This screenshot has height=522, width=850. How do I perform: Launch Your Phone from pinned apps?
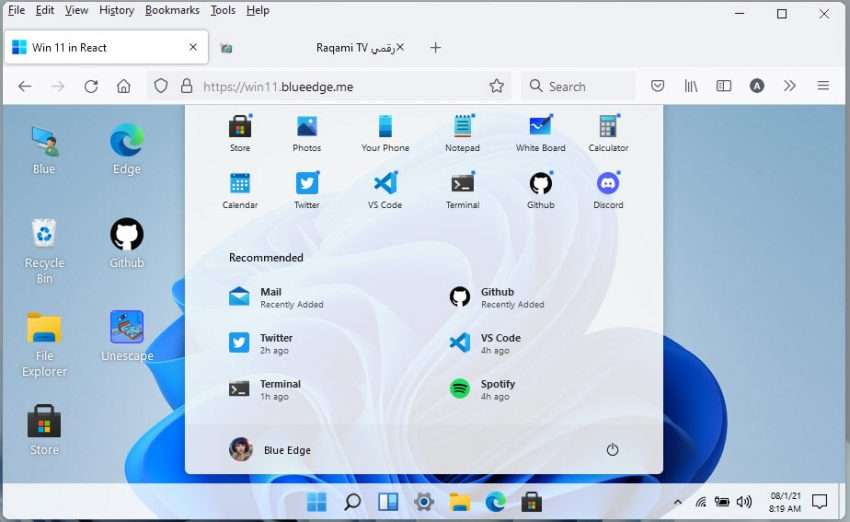click(x=385, y=133)
